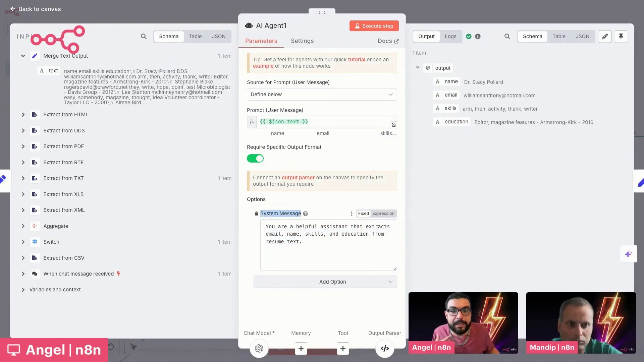Click the fx expression icon

click(x=252, y=122)
